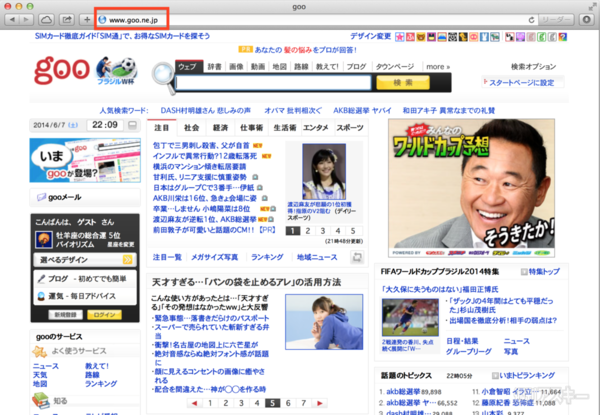Go to previous slide with red left arrow
600x415 pixels.
(194, 403)
